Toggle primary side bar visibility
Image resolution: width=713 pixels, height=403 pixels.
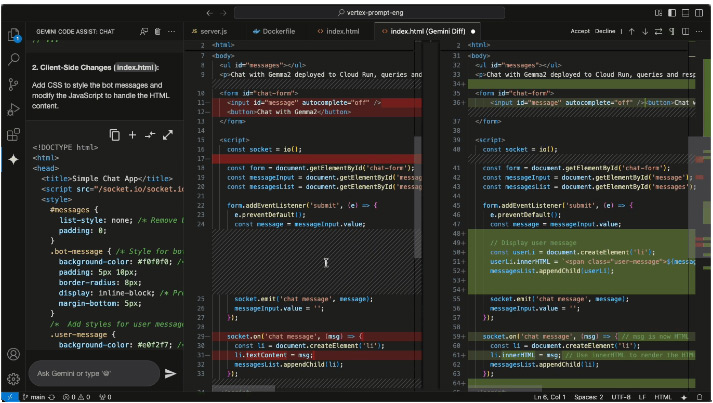672,13
